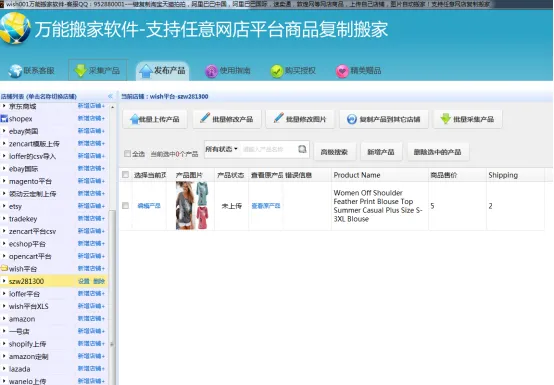Image resolution: width=554 pixels, height=385 pixels.
Task: Select the ioffer平台 entry
Action: coord(24,294)
